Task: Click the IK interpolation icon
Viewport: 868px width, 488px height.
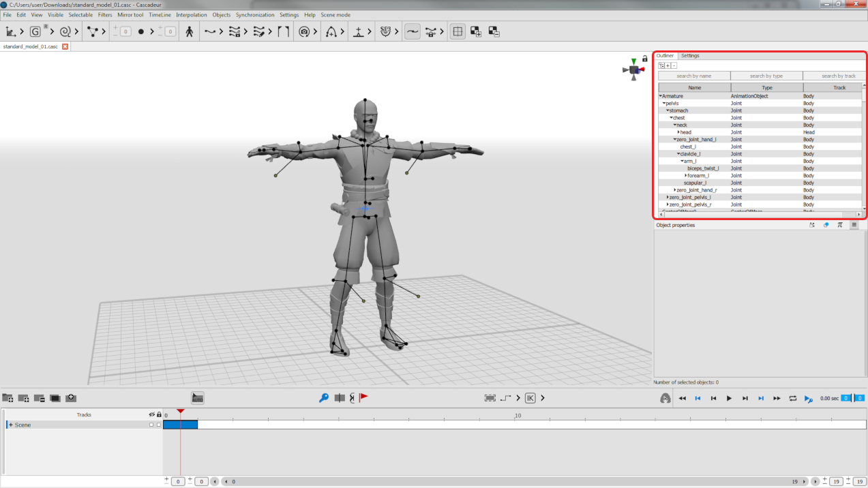Action: 530,398
